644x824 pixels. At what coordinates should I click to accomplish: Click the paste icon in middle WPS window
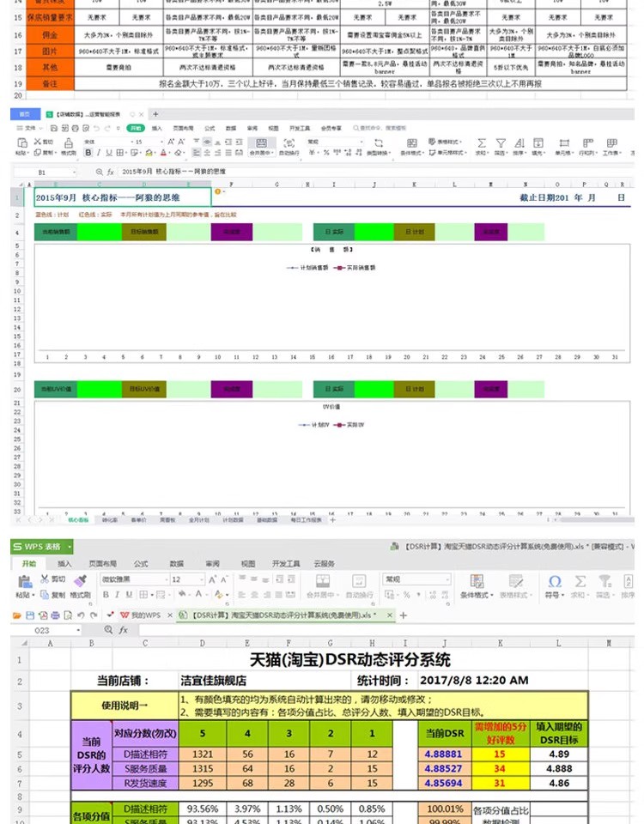tap(22, 143)
